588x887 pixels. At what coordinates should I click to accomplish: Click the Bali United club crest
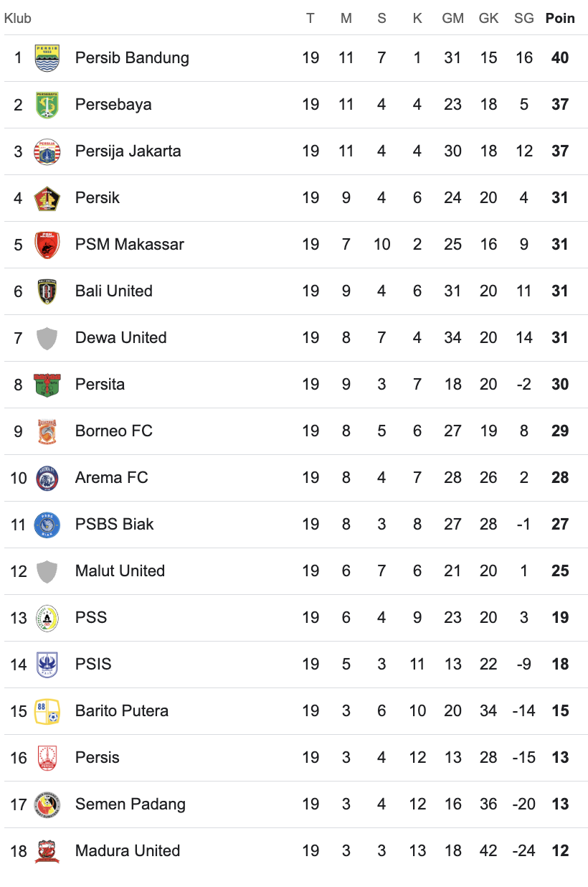click(x=47, y=291)
